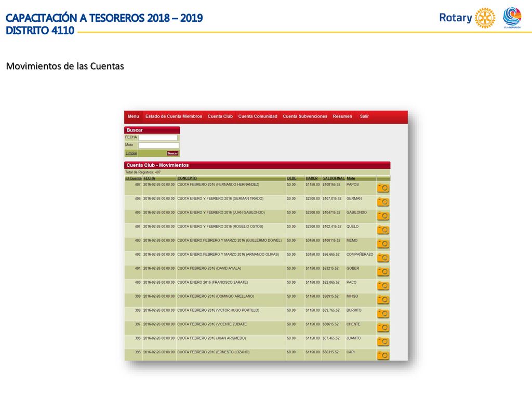The height and width of the screenshot is (399, 532).
Task: Select concept CUOTA FEBRERO 2016 (DAVID AYALA)
Action: tap(209, 269)
